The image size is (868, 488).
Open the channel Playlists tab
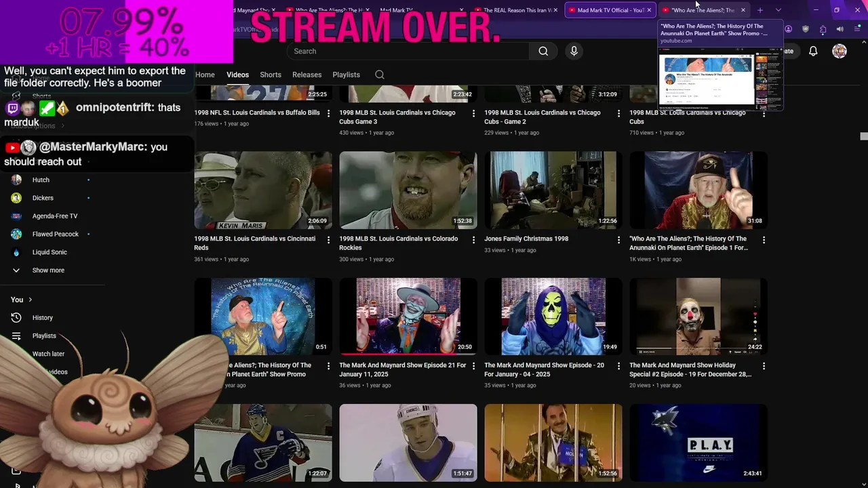[x=346, y=75]
